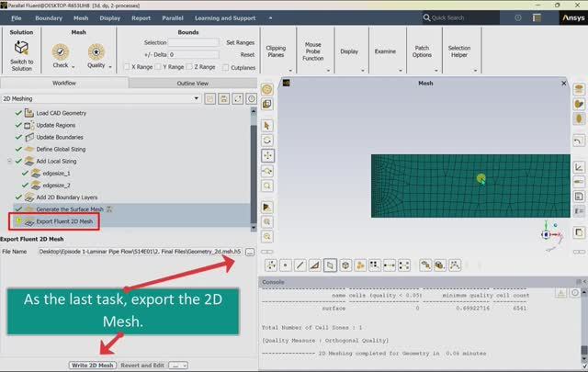The image size is (588, 372).
Task: Open the Quality dropdown arrow
Action: tap(110, 67)
